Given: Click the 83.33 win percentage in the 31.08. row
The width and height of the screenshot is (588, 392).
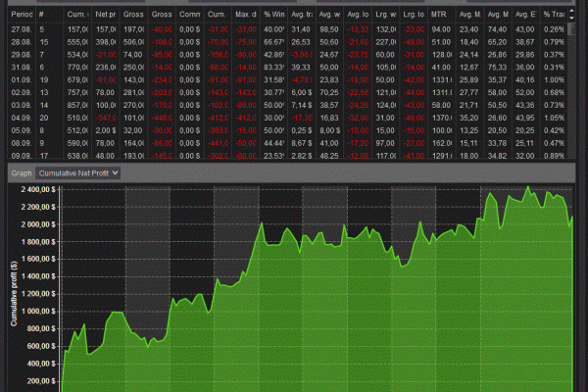Looking at the screenshot, I should [273, 68].
